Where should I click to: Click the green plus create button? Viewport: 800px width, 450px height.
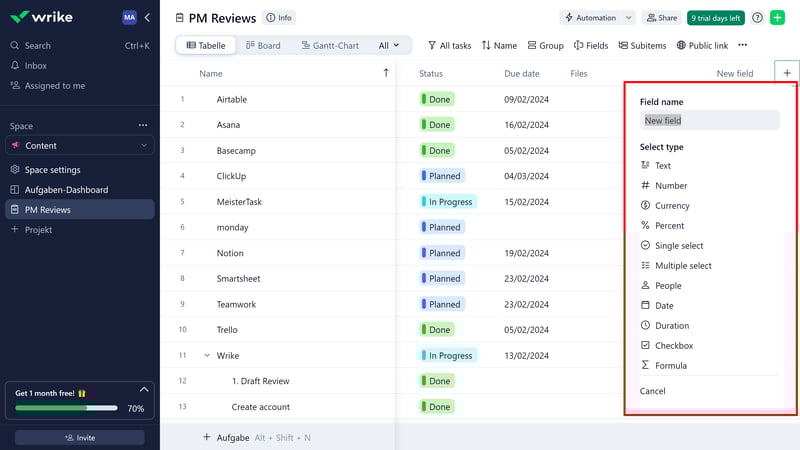click(x=777, y=18)
